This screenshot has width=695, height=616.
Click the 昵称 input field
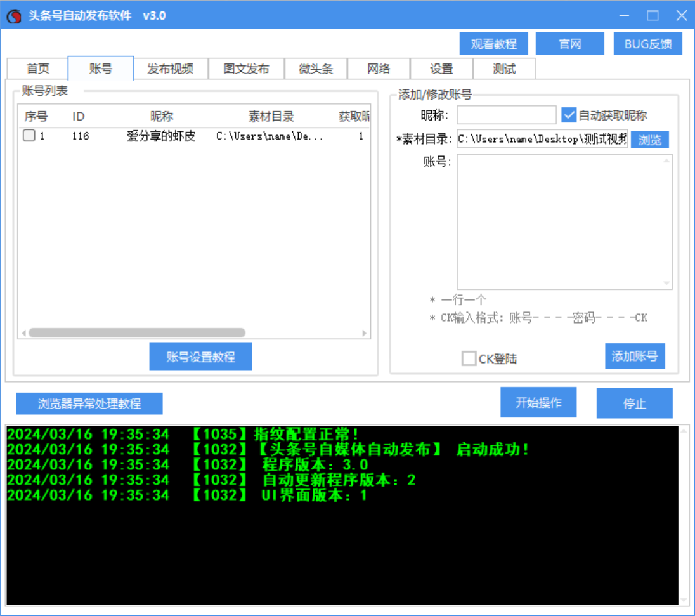[506, 115]
